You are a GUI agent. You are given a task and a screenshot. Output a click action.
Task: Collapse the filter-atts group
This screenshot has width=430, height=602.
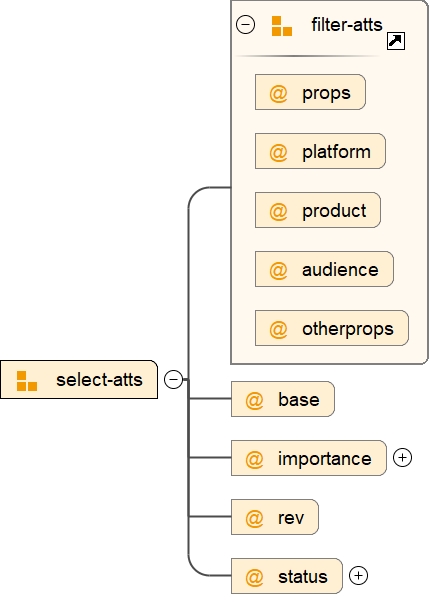(245, 25)
